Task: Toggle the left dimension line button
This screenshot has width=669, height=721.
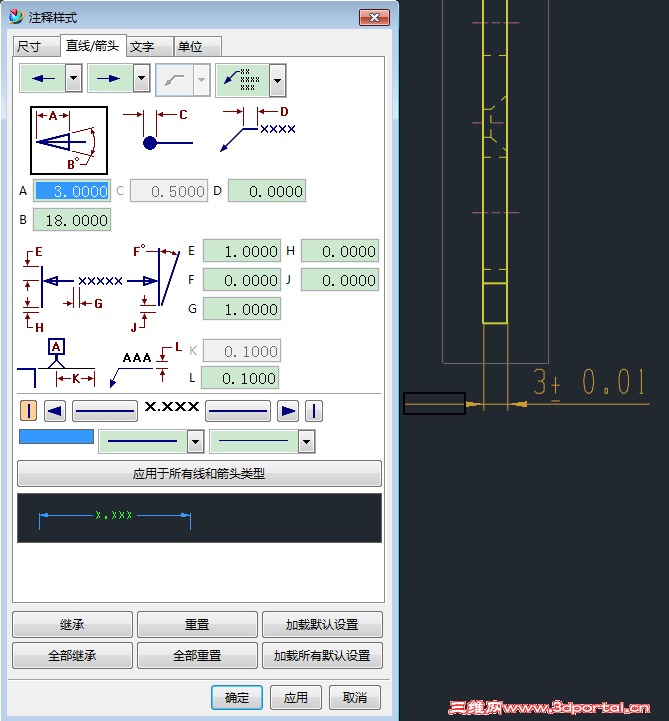Action: (x=105, y=411)
